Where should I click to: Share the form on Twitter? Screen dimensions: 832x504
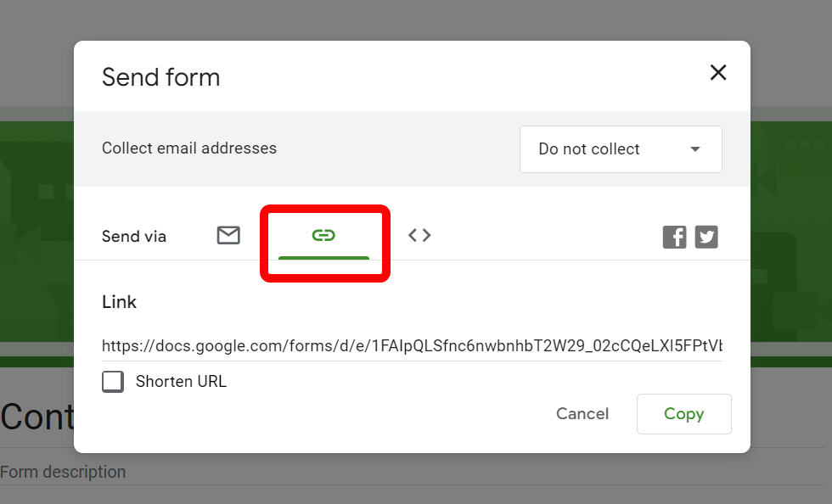tap(706, 237)
